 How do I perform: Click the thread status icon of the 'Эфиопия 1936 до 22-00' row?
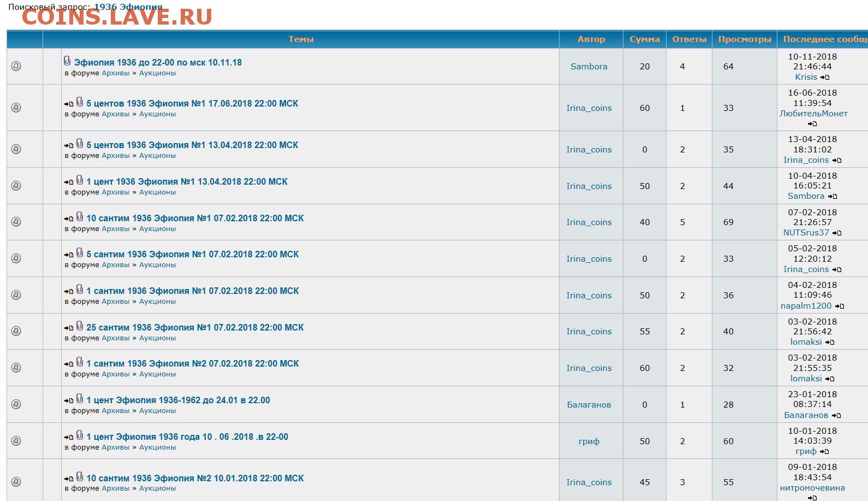click(16, 66)
